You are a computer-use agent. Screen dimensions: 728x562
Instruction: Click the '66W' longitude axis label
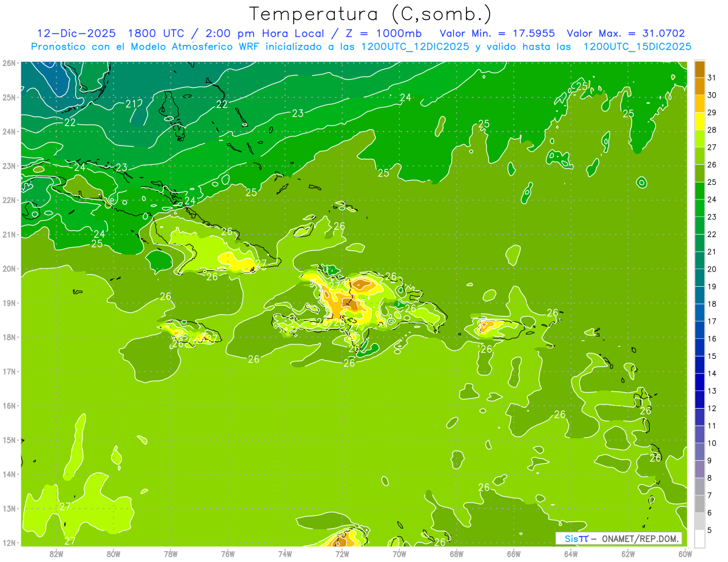514,554
